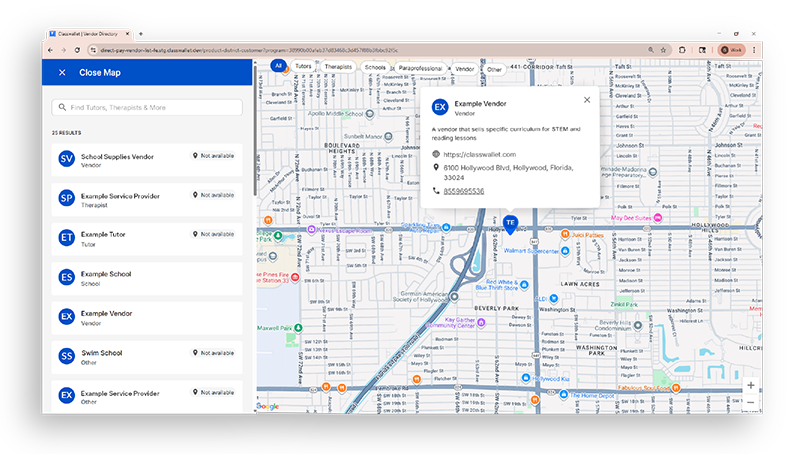Click the browser address bar URL

click(249, 50)
